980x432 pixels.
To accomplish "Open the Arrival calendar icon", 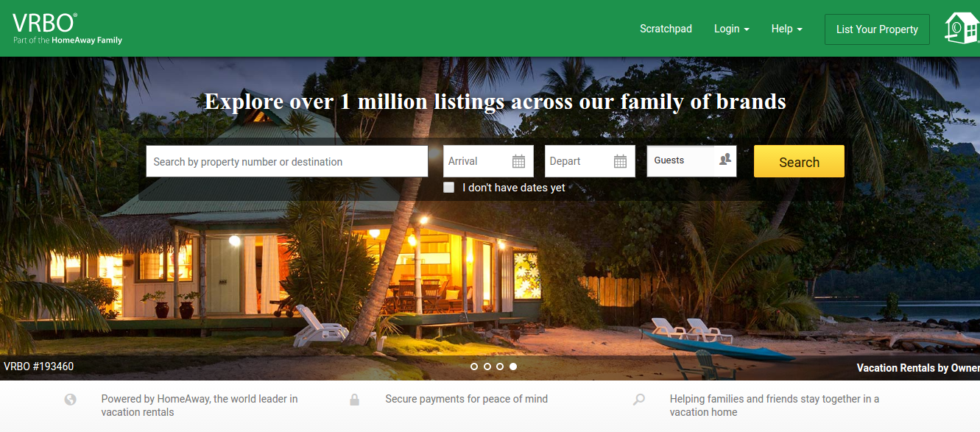I will click(x=518, y=161).
